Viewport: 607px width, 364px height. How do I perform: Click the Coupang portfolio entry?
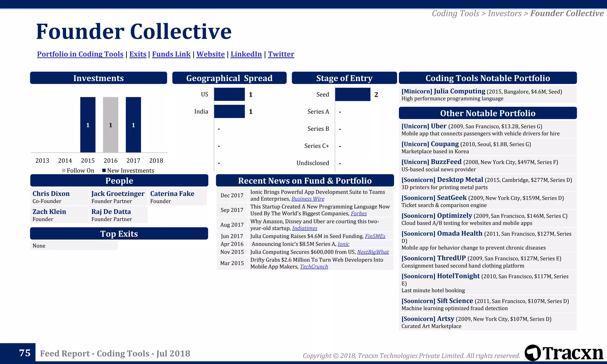(x=488, y=147)
